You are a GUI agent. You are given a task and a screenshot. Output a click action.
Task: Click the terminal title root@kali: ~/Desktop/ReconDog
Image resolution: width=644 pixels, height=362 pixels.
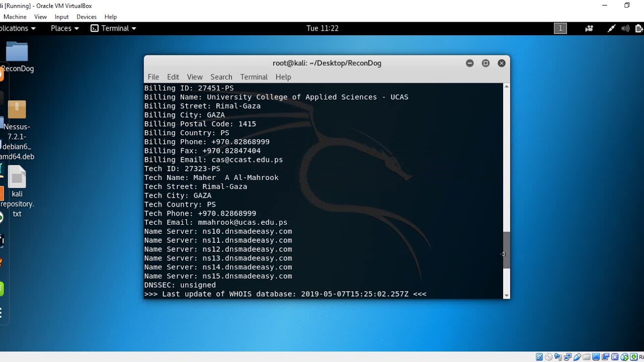point(327,63)
